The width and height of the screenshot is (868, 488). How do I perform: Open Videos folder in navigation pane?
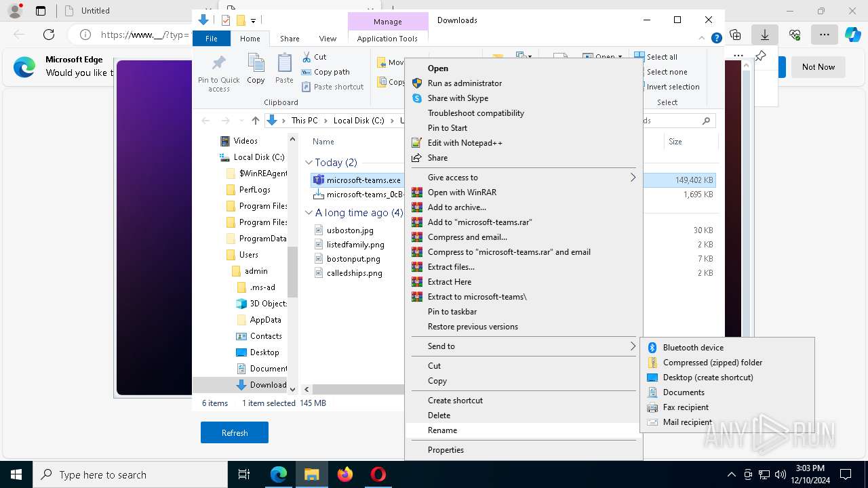click(245, 141)
